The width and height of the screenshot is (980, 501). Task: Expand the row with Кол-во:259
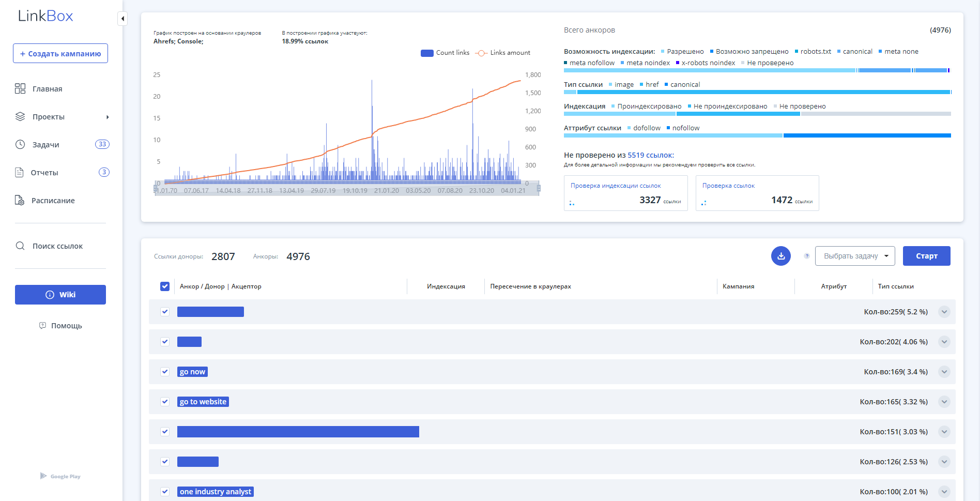point(944,312)
